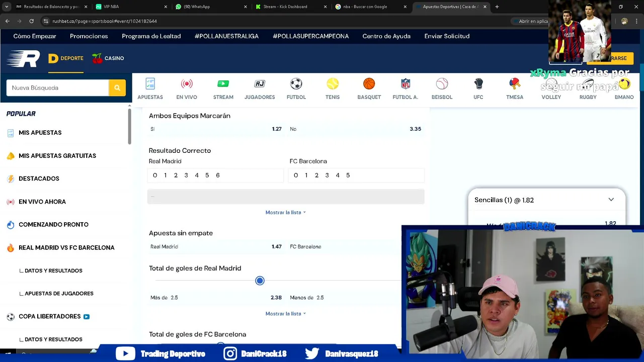644x362 pixels.
Task: Select the Basquet basketball icon
Action: (369, 83)
